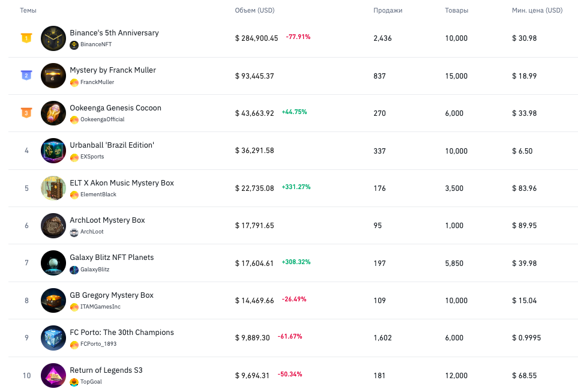The height and width of the screenshot is (392, 578).
Task: Open Binance's 5th Anniversary collection thumbnail
Action: tap(53, 38)
